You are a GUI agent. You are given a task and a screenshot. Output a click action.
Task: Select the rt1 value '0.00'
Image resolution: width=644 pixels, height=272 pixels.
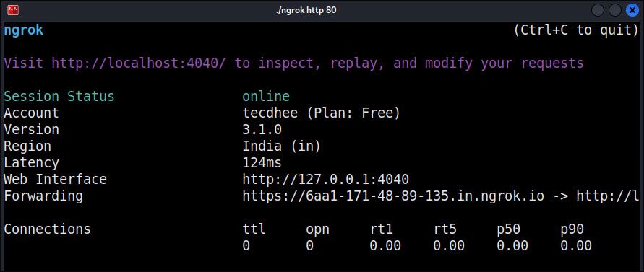point(385,246)
